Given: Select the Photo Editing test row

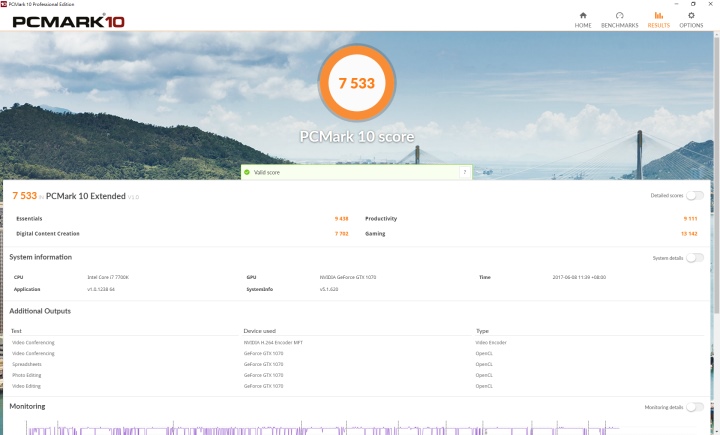Looking at the screenshot, I should pyautogui.click(x=27, y=375).
